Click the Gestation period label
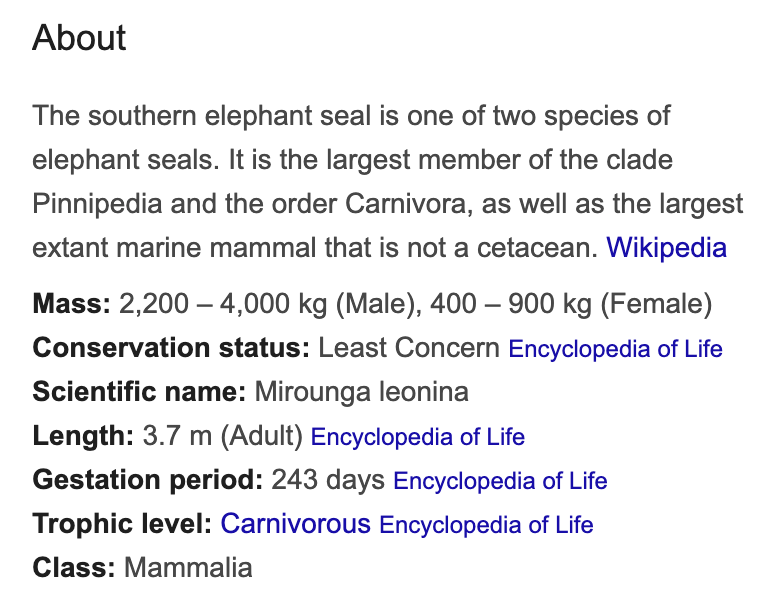 (147, 480)
